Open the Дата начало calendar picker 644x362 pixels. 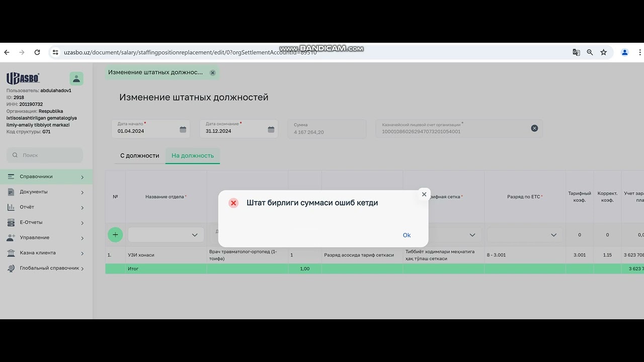(x=183, y=129)
